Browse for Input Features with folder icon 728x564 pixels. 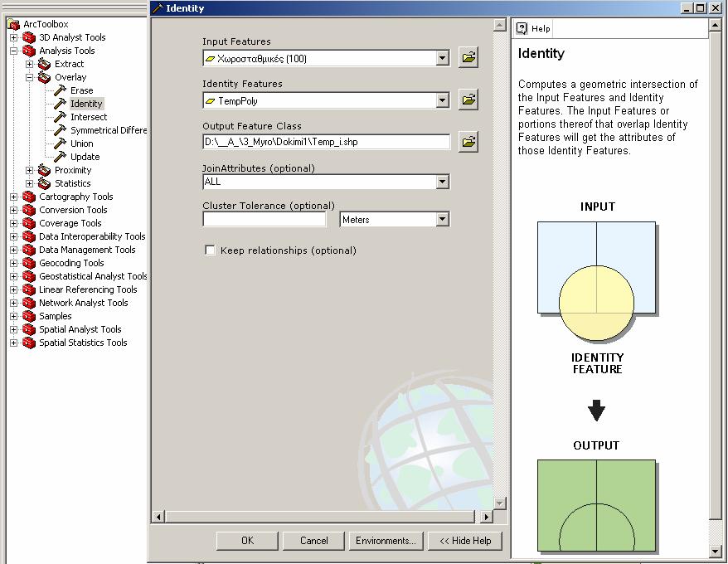[x=468, y=57]
